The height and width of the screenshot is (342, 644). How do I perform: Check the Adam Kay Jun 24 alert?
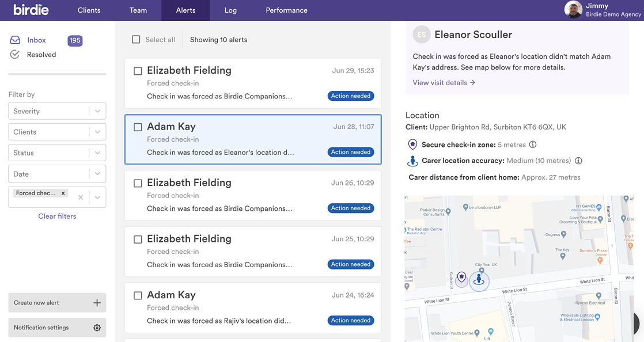[138, 295]
